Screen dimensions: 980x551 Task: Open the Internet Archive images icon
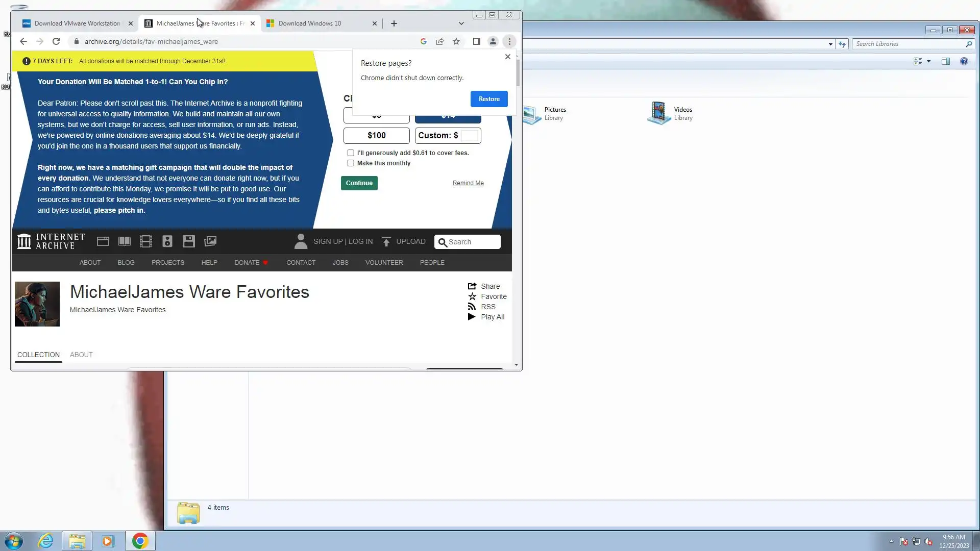(210, 241)
